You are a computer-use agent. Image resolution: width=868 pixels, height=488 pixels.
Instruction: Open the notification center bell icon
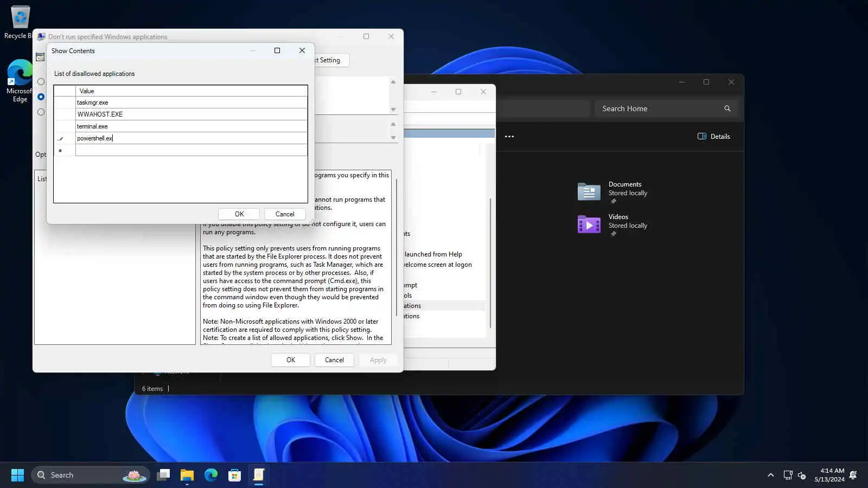point(853,476)
